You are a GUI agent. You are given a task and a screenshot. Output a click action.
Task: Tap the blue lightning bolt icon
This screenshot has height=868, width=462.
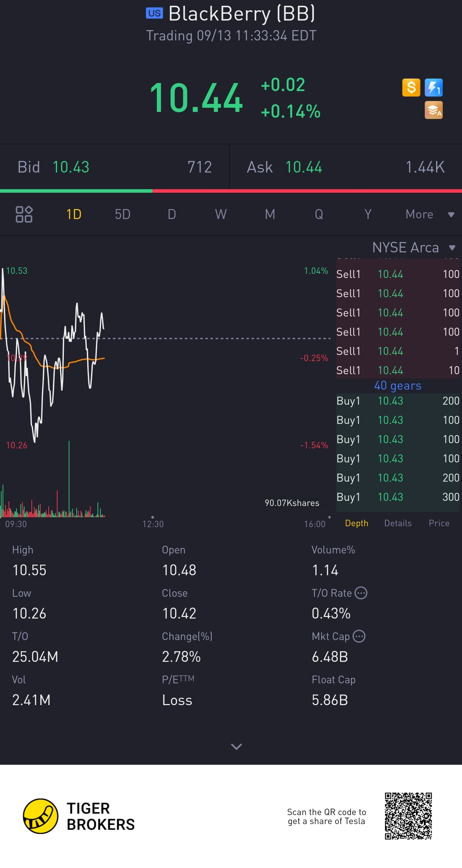click(x=433, y=88)
